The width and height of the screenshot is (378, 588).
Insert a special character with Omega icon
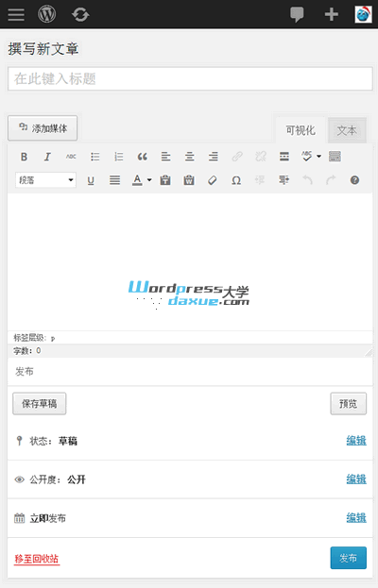(236, 180)
